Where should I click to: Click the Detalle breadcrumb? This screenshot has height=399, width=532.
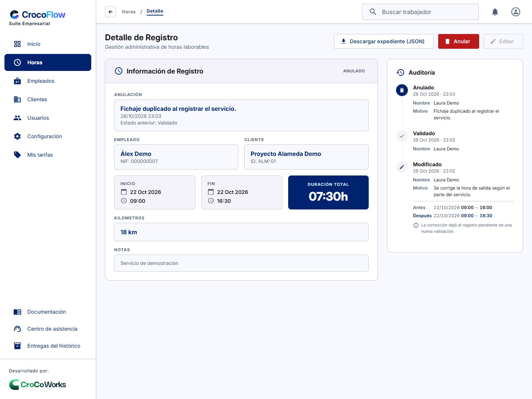tap(155, 11)
